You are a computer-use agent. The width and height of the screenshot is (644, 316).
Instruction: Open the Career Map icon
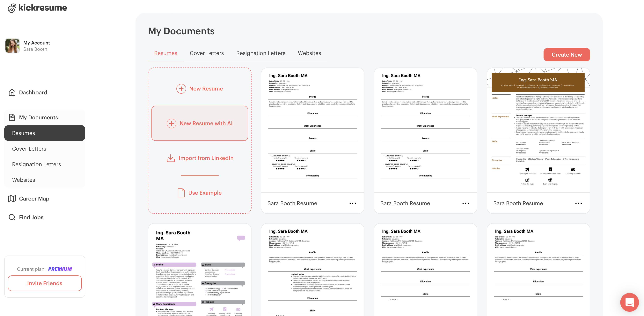(x=12, y=199)
